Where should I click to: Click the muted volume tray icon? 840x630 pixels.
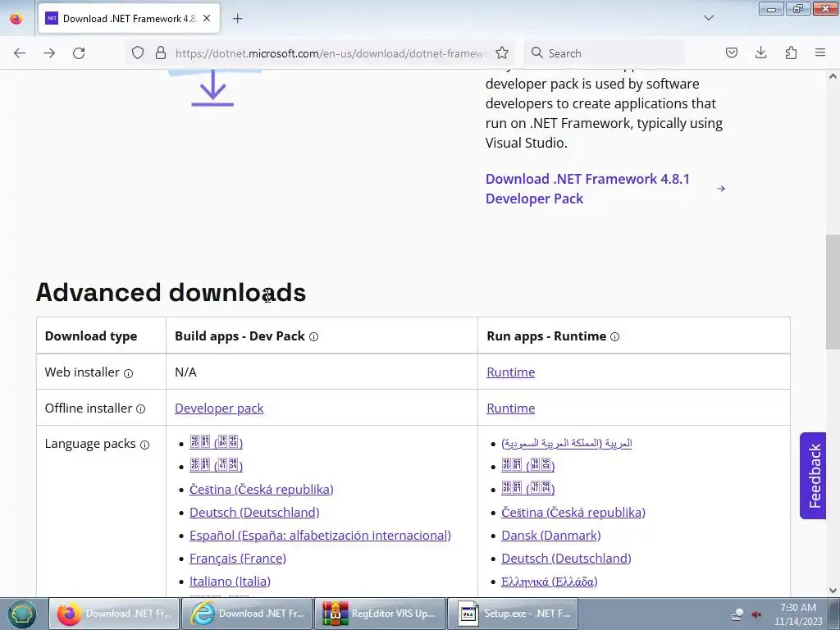tap(756, 614)
